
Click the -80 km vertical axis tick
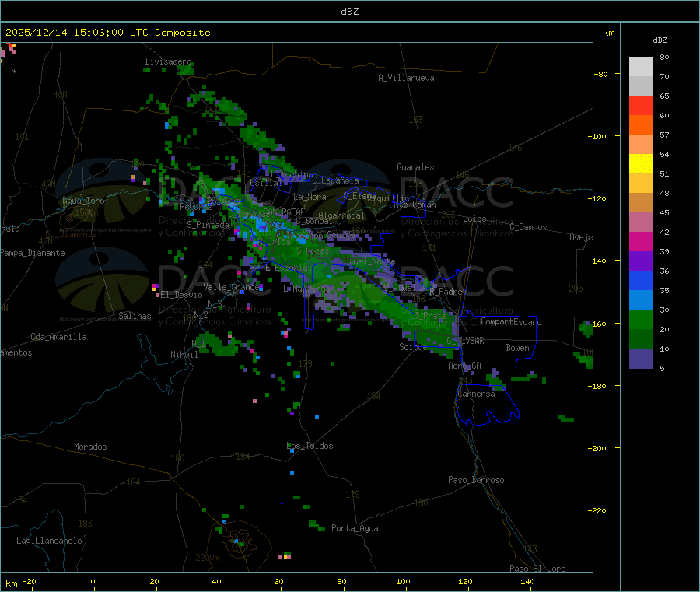(x=600, y=74)
